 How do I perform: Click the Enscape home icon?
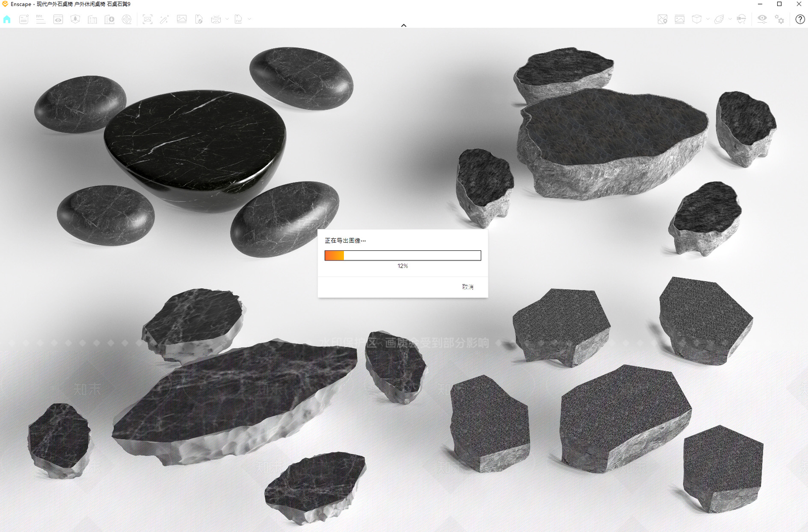(x=7, y=19)
